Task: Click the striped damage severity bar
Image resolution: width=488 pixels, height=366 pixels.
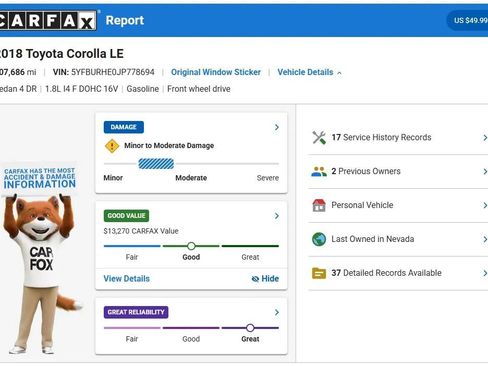Action: (156, 164)
